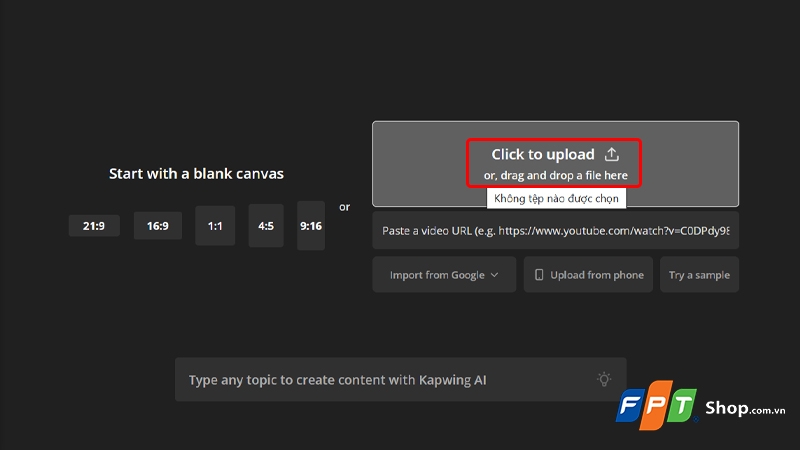Screen dimensions: 800x450
Task: Focus the Kapwing AI topic input
Action: coord(401,380)
